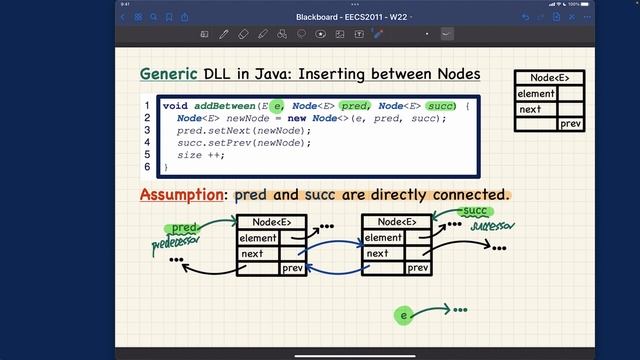Tap the heading 'Generic DLL in Java: Inserting between Nodes'

(x=310, y=74)
